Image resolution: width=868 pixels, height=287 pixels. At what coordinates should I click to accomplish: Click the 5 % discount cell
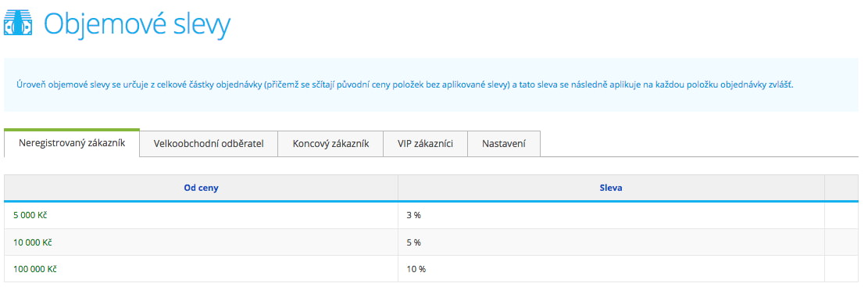click(611, 242)
